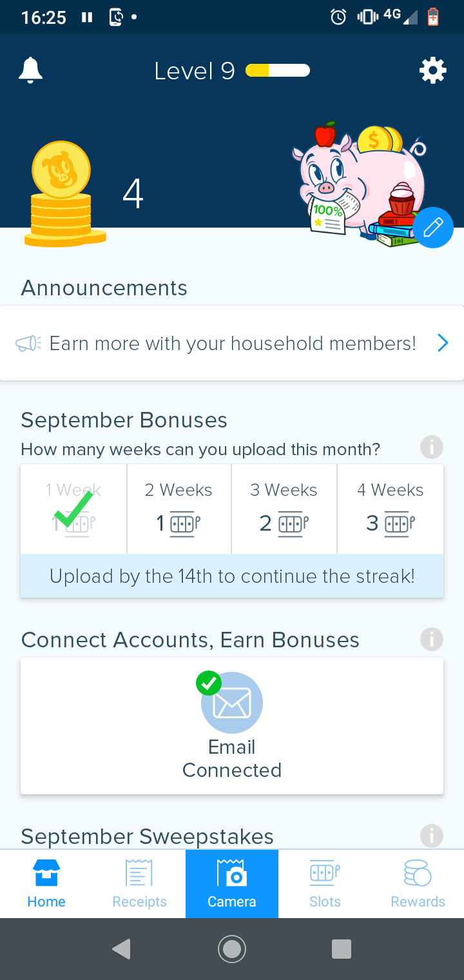Go to the Slots tab
The height and width of the screenshot is (980, 464).
[325, 884]
